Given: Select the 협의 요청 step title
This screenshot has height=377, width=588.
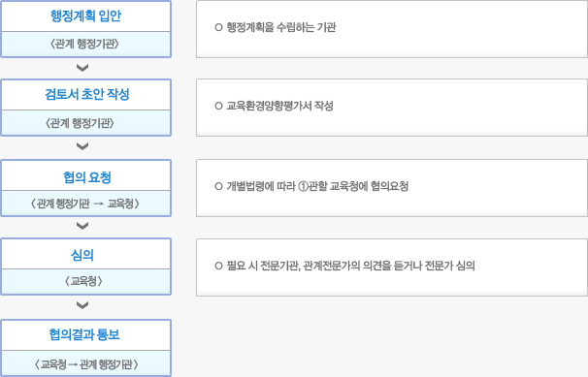Looking at the screenshot, I should pyautogui.click(x=87, y=177).
